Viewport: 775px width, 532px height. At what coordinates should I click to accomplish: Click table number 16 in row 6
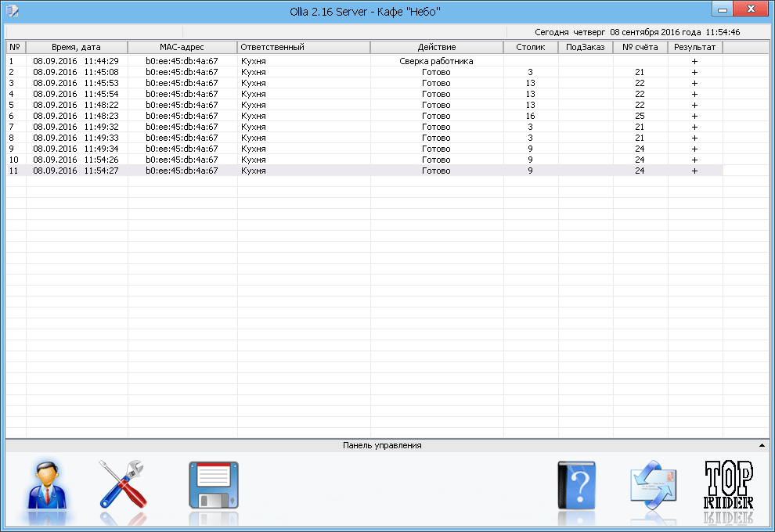click(530, 116)
